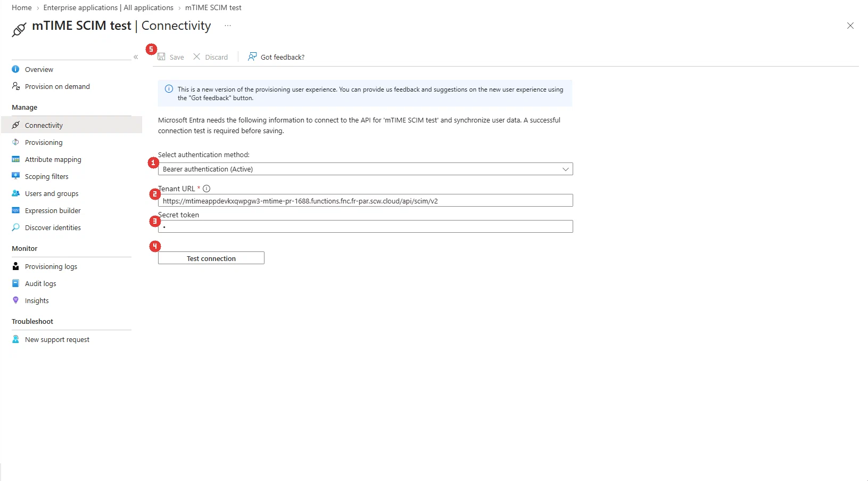Click the Overview info icon in sidebar

[x=15, y=69]
